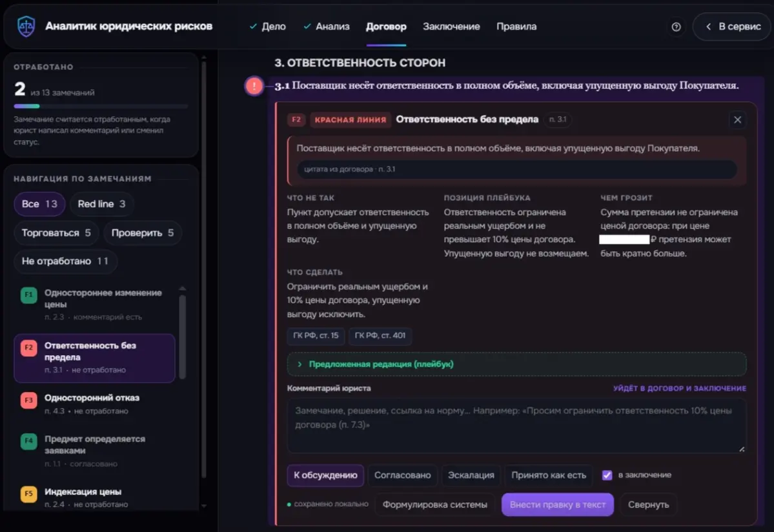Open remark Индексация цены
Image resolution: width=774 pixels, height=532 pixels.
click(95, 497)
